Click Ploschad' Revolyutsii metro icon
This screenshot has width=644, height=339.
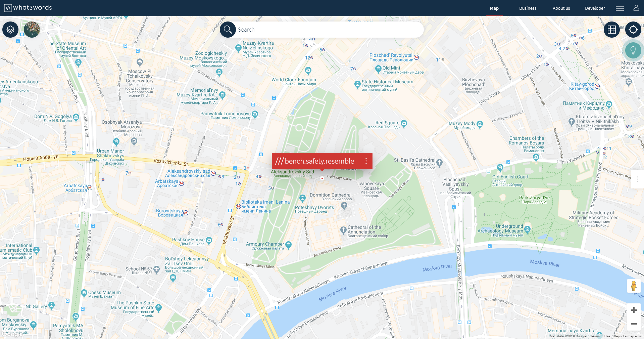416,57
